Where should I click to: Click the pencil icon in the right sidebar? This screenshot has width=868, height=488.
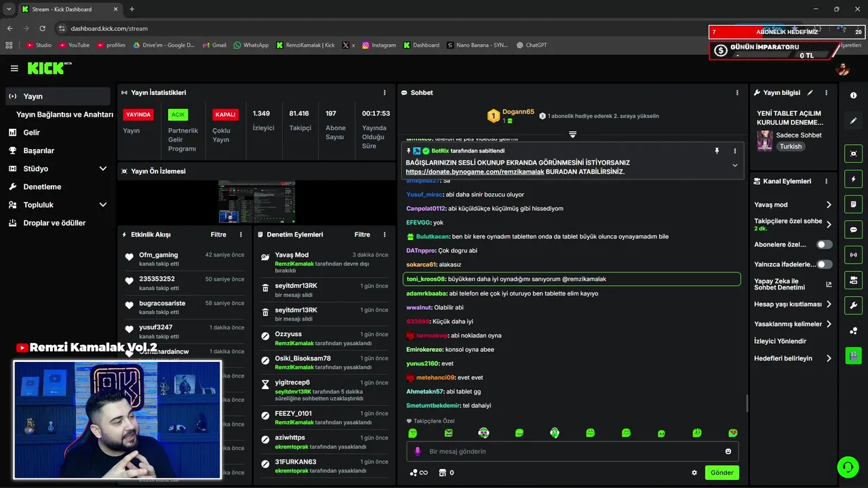853,121
